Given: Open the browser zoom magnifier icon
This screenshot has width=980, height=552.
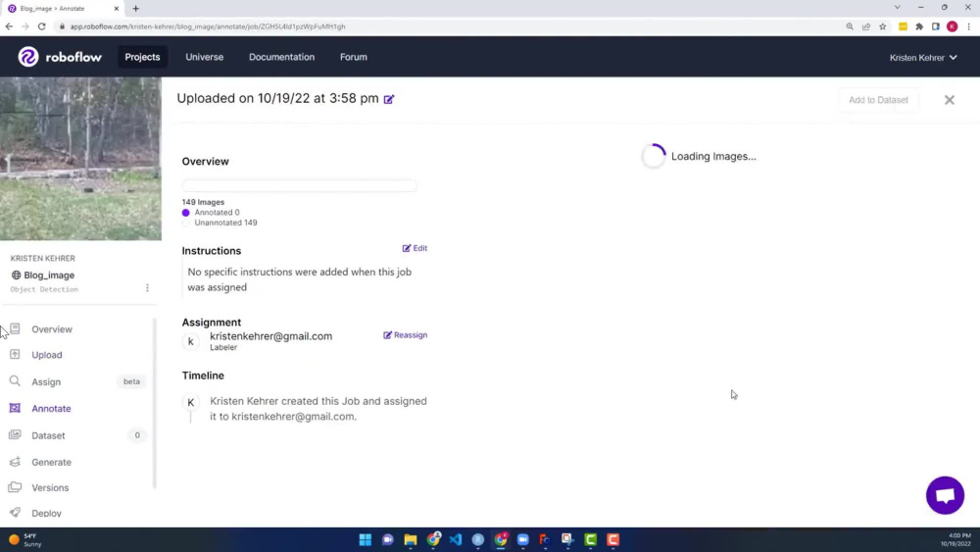Looking at the screenshot, I should click(850, 26).
